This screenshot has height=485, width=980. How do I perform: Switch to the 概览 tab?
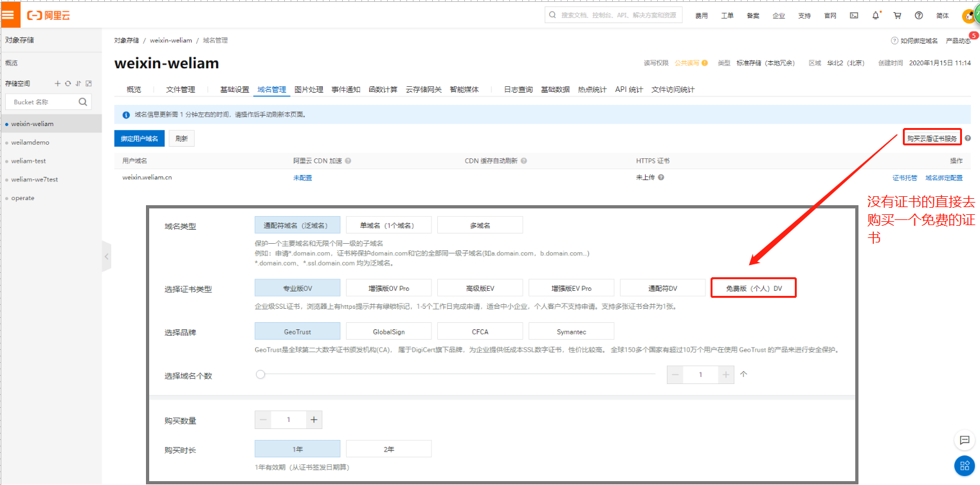click(134, 89)
